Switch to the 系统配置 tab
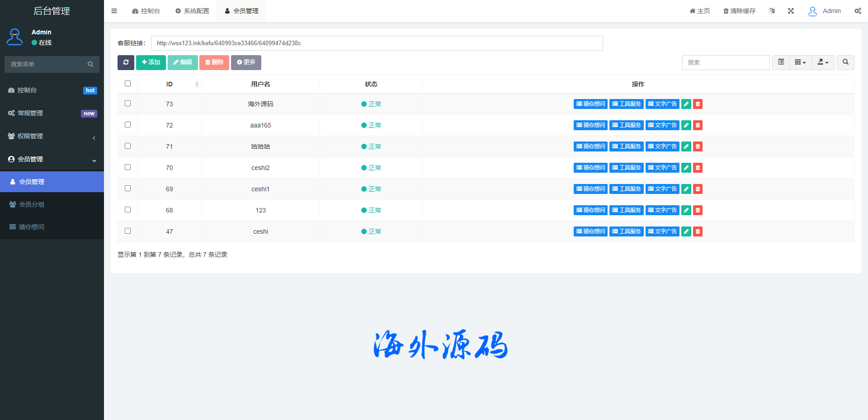Image resolution: width=868 pixels, height=420 pixels. click(192, 11)
